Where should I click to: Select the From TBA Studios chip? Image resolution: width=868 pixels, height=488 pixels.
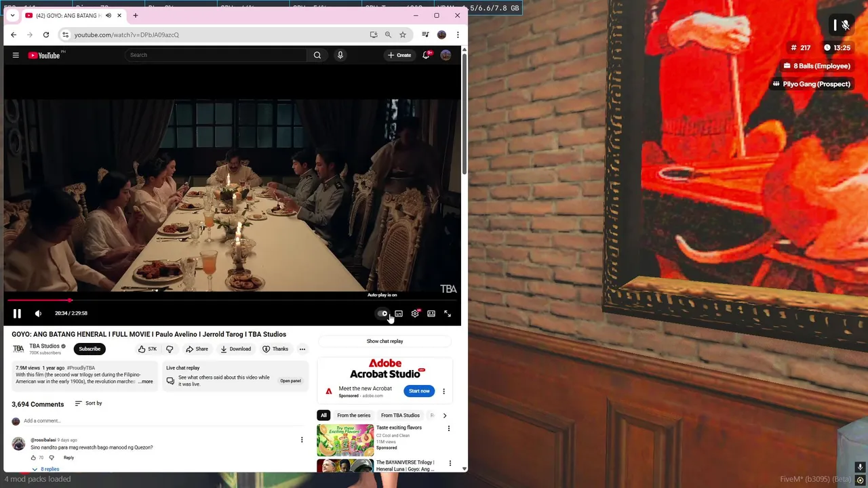coord(400,415)
